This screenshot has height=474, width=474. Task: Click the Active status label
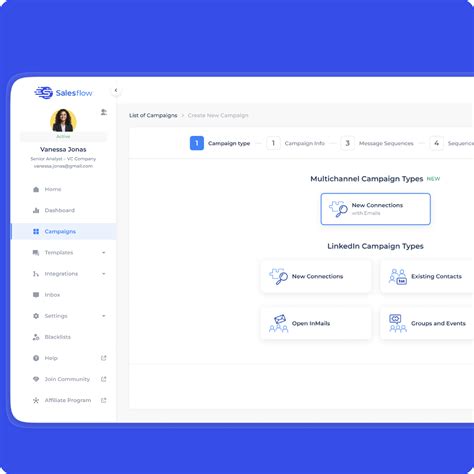(63, 136)
